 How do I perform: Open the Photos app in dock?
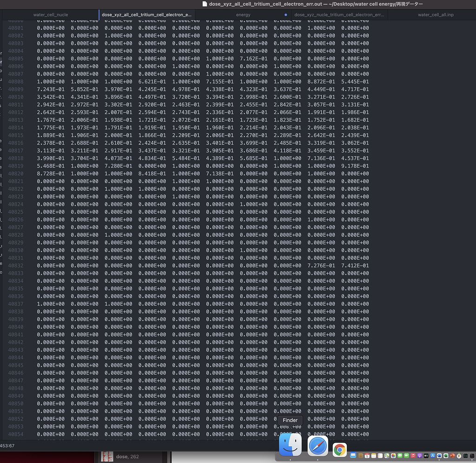pyautogui.click(x=393, y=456)
